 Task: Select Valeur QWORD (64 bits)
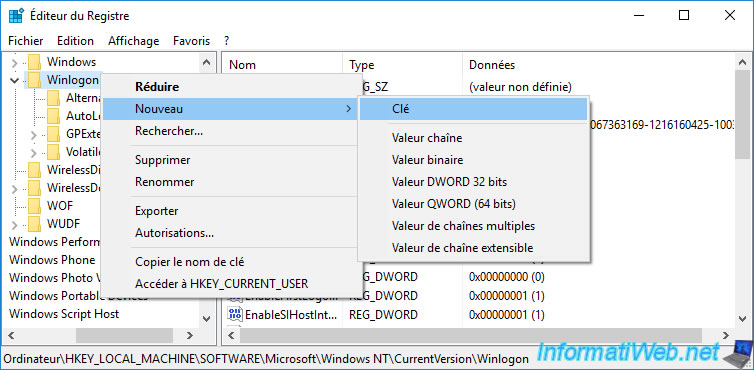coord(474,204)
